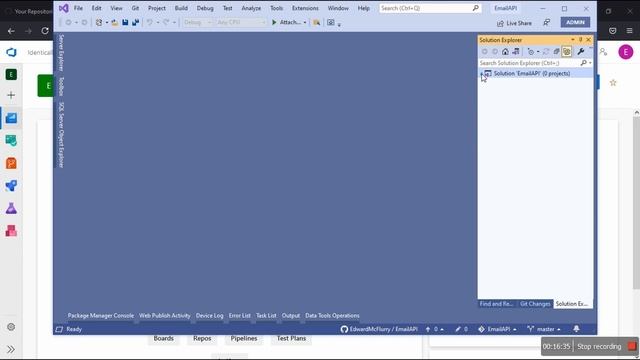The height and width of the screenshot is (360, 640).
Task: Click the browser reload button
Action: click(x=45, y=31)
